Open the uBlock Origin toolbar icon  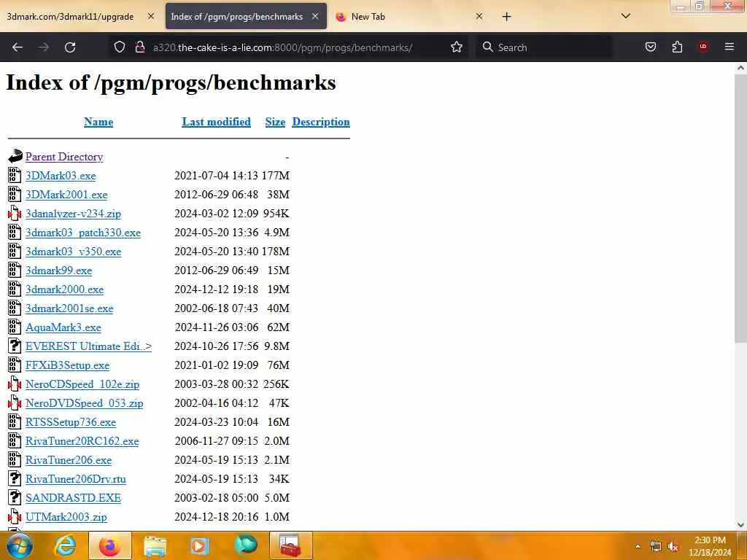(x=703, y=47)
